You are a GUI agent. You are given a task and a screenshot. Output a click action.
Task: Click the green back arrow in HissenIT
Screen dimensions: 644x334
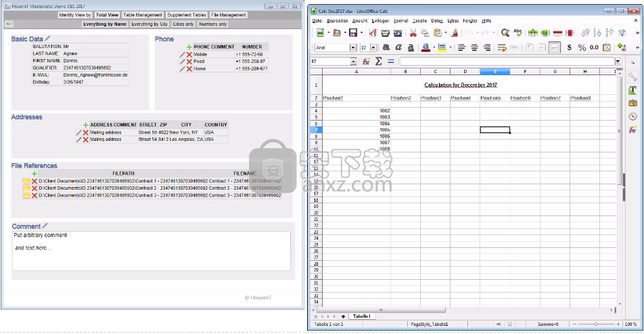tap(9, 24)
